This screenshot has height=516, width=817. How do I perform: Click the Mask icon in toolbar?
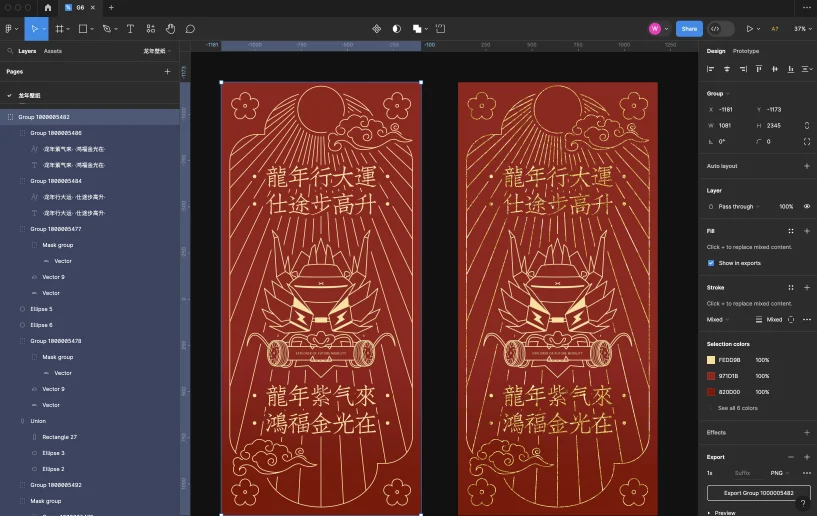[x=397, y=29]
